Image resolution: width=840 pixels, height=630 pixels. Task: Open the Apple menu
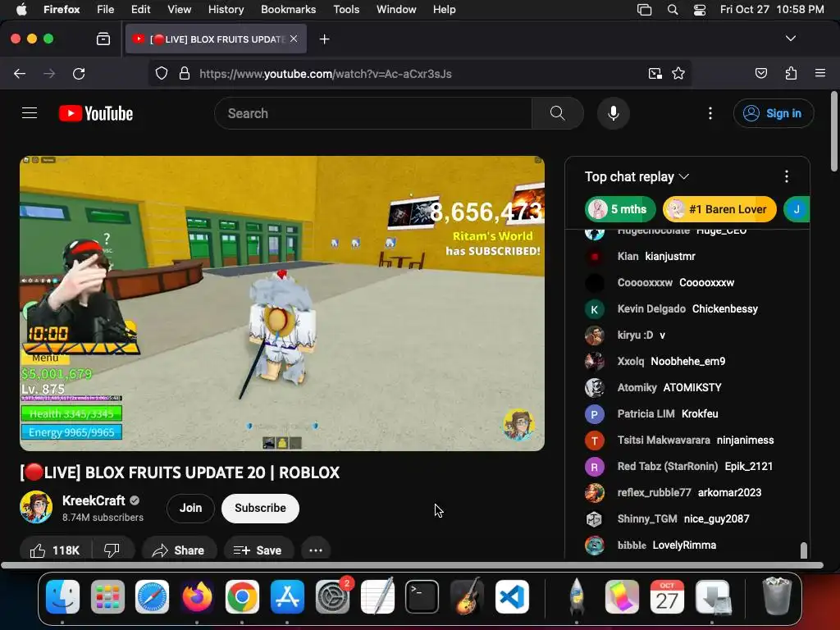point(21,10)
